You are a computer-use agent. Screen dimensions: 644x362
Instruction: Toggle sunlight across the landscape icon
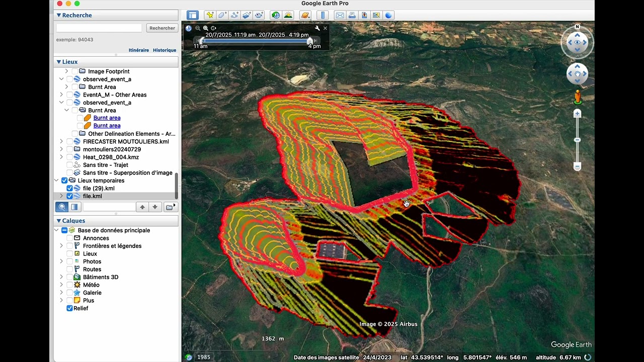[x=288, y=15]
